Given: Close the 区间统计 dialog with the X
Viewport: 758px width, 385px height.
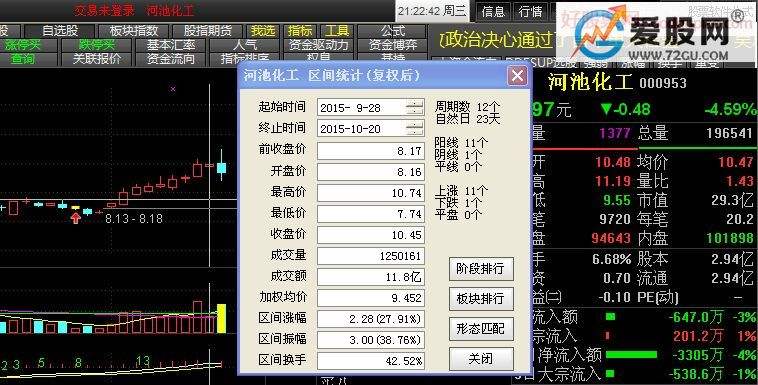Looking at the screenshot, I should 517,76.
